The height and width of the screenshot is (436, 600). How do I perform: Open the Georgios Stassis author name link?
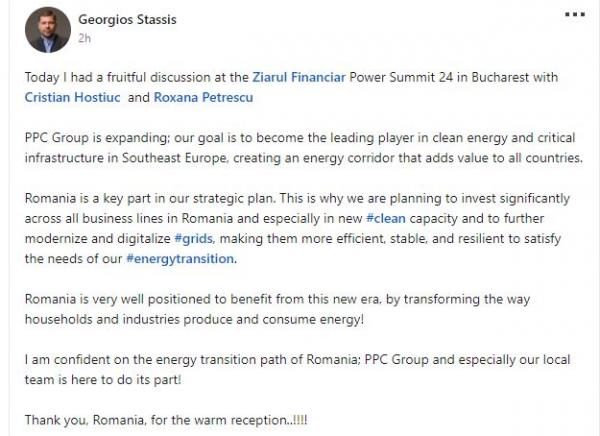coord(127,20)
